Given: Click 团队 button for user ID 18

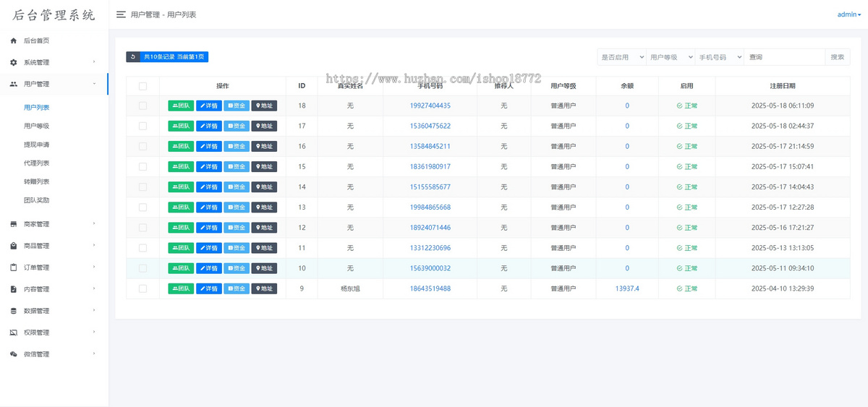Looking at the screenshot, I should coord(181,106).
